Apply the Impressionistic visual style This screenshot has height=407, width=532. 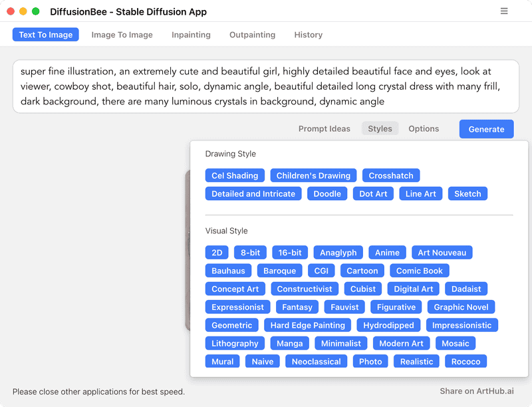coord(462,325)
